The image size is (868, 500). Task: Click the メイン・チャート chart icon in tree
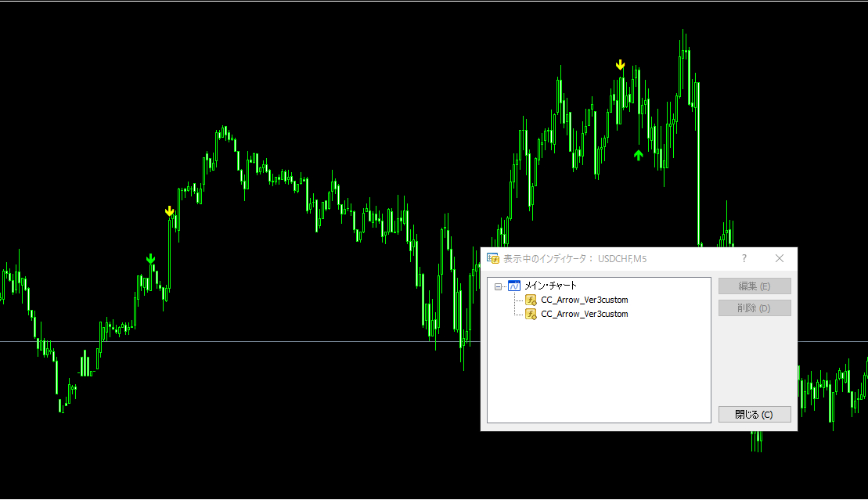click(514, 286)
